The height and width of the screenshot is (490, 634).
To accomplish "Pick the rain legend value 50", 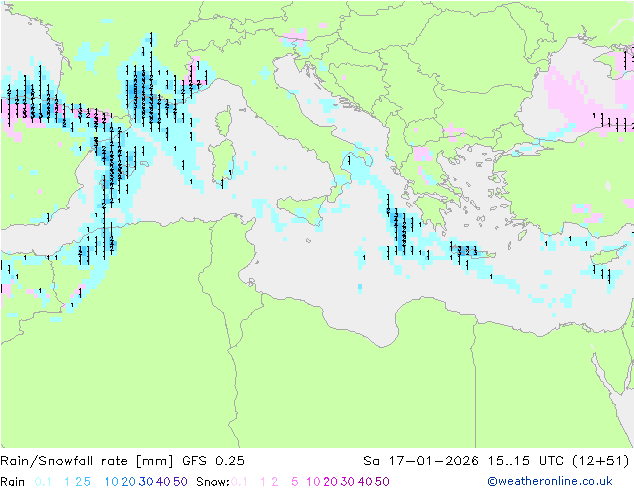I will 180,482.
